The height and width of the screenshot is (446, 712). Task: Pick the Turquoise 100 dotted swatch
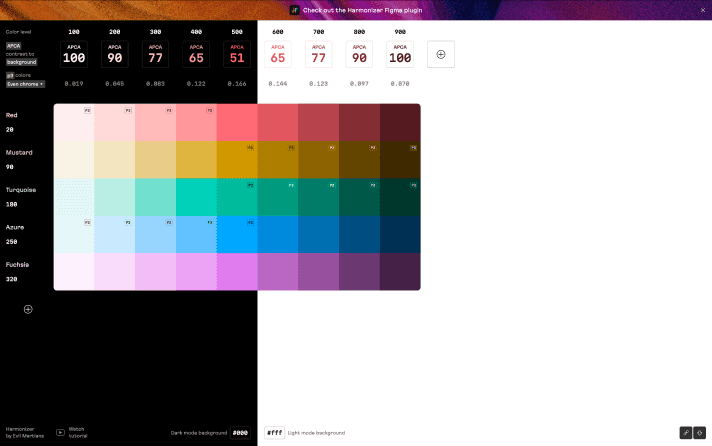[x=74, y=197]
